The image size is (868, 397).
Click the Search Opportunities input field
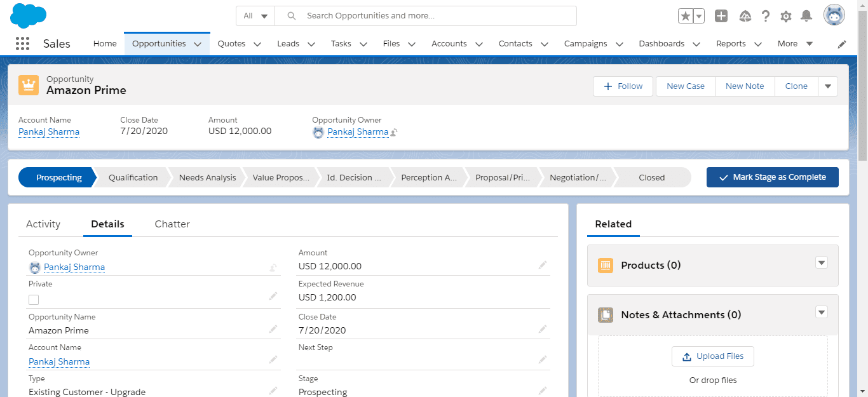pyautogui.click(x=425, y=16)
